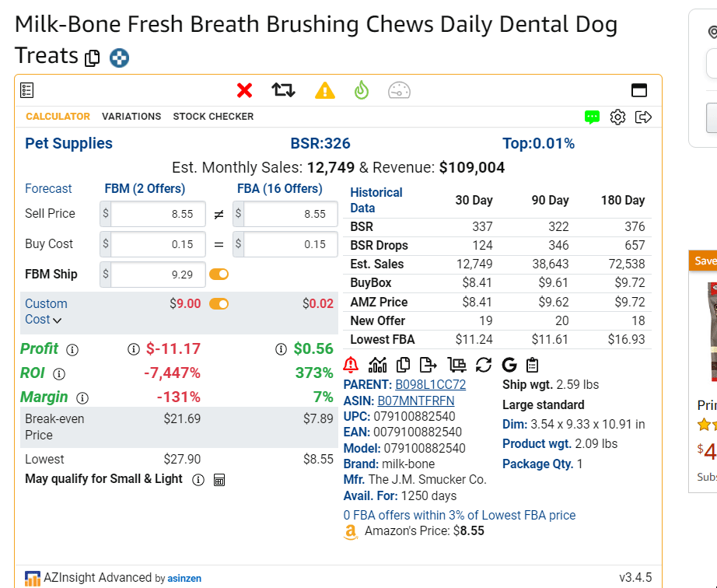Click the red alert bell icon

[351, 364]
